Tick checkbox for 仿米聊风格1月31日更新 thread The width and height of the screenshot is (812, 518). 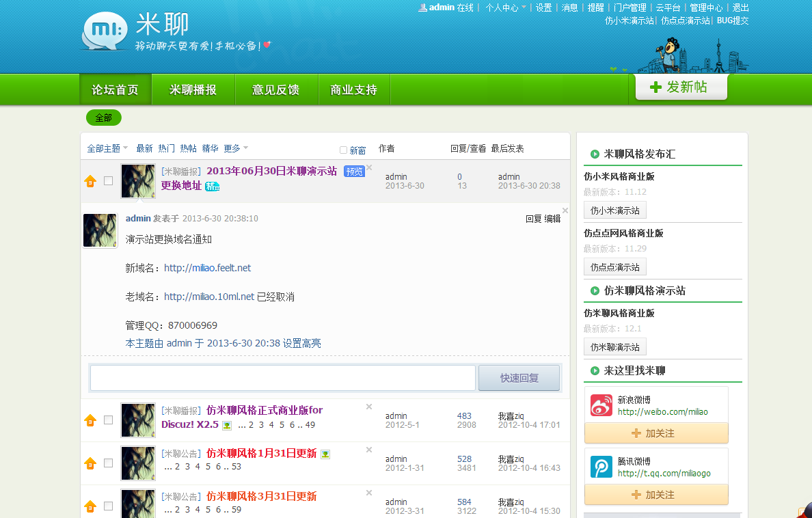click(108, 463)
